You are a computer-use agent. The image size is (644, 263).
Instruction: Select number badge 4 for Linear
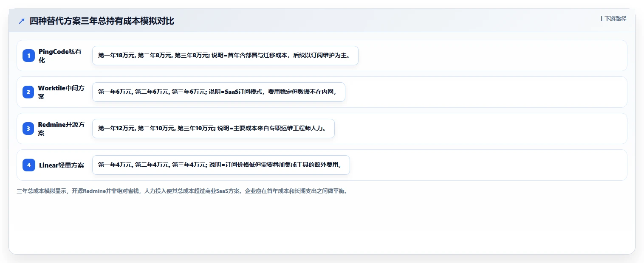click(28, 165)
